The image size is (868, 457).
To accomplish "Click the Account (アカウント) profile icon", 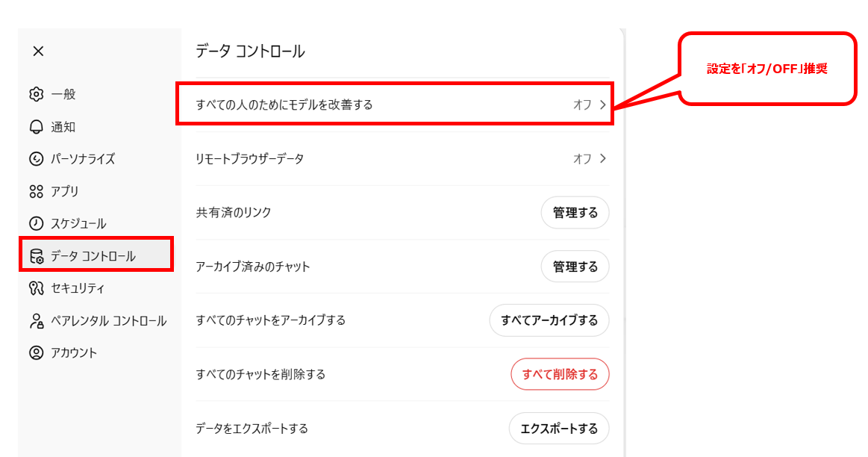I will coord(37,352).
